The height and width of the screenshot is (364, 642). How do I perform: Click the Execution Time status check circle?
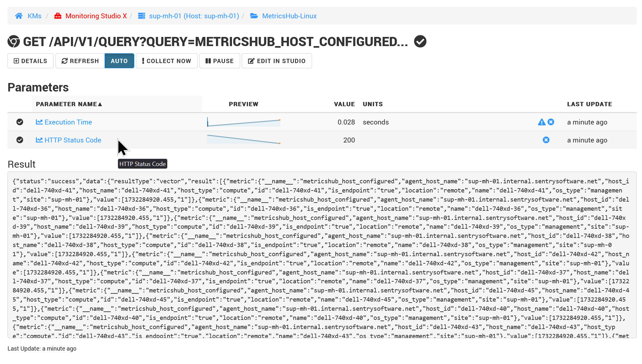pyautogui.click(x=20, y=122)
